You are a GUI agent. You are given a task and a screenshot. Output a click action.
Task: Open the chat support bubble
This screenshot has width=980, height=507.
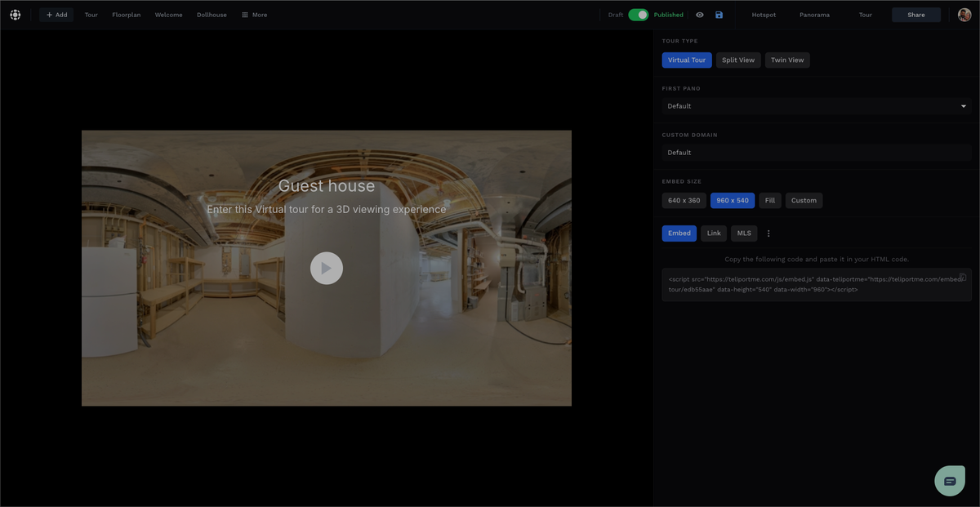click(950, 481)
